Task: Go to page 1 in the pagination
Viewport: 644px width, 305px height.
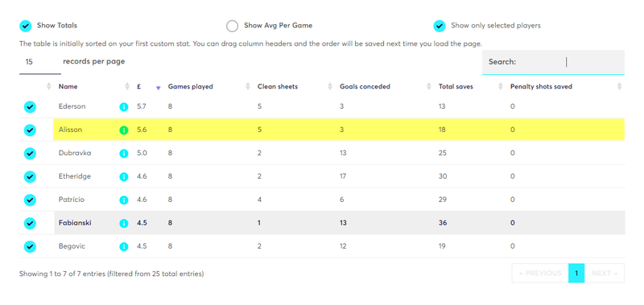Action: point(576,274)
